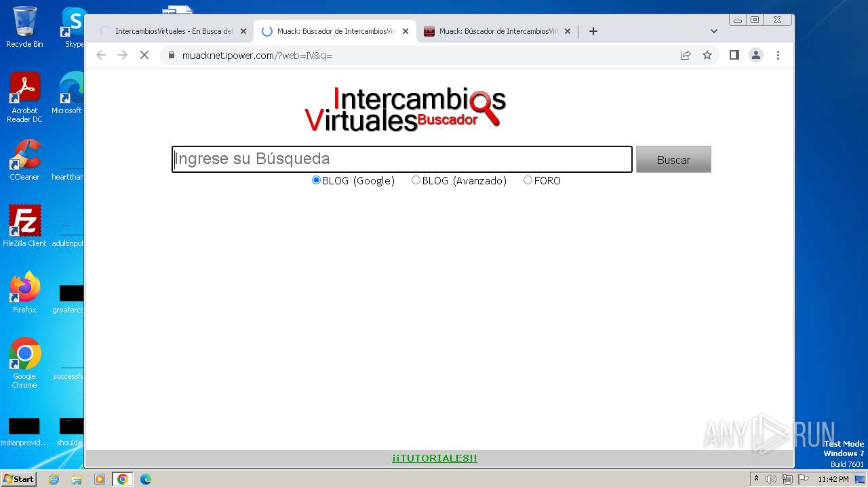Viewport: 868px width, 488px height.
Task: Open Windows Media Player from taskbar
Action: pos(100,479)
